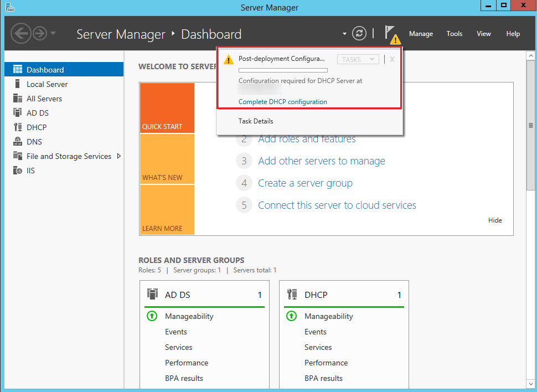Open the TASKS dropdown in notification

(358, 59)
